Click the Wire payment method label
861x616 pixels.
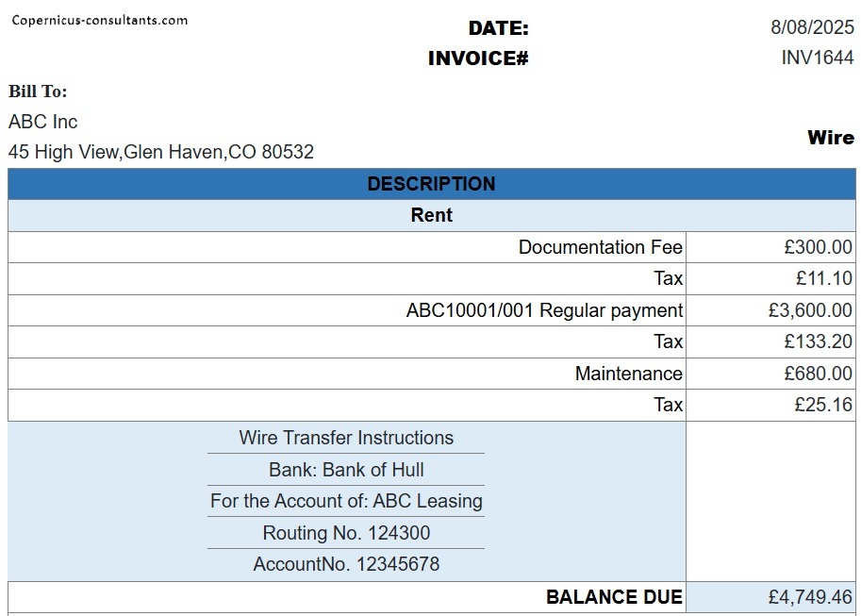830,138
